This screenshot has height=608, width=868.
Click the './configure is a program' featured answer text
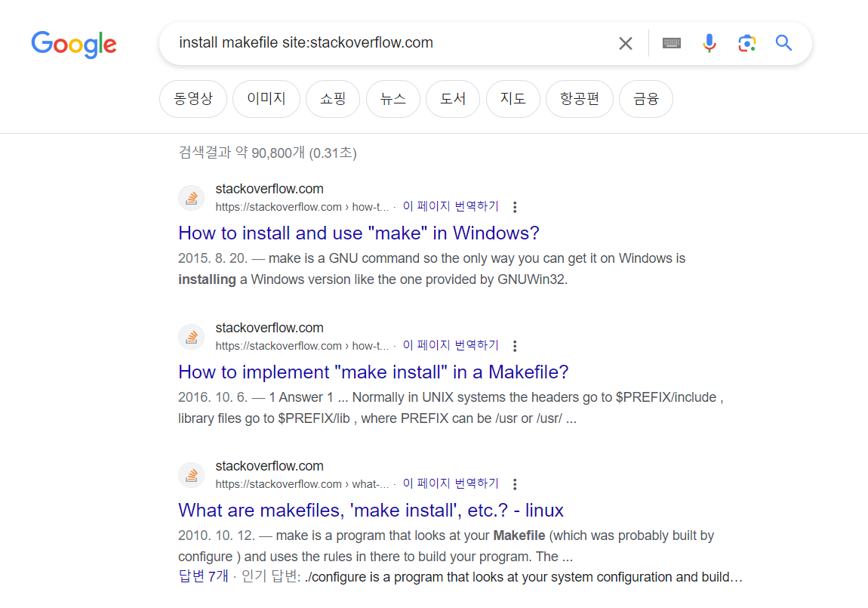(524, 577)
